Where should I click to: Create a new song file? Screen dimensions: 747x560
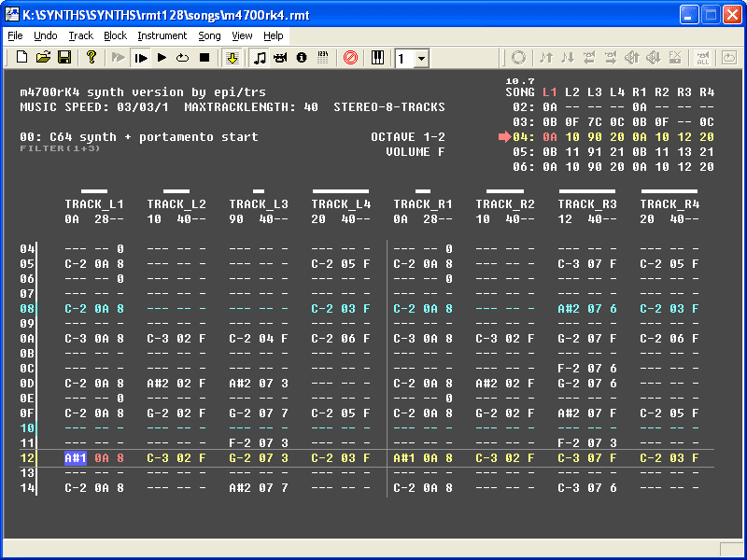(x=21, y=58)
